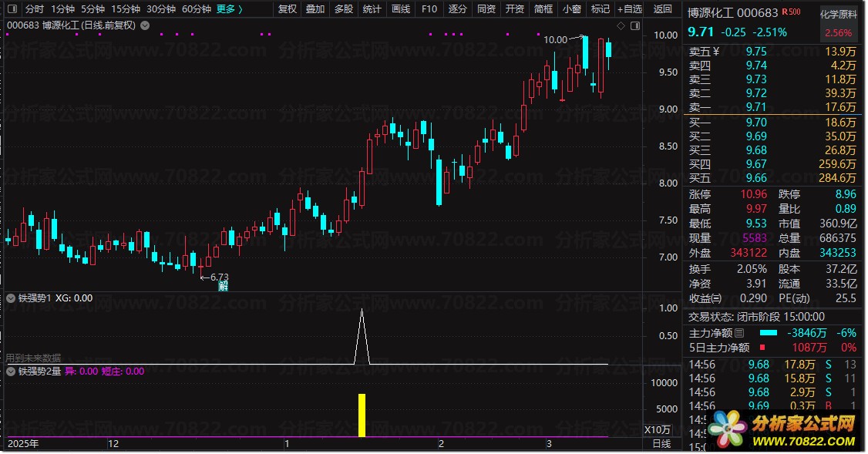
Task: Open the stock name period dropdown arrow
Action: pos(145,25)
